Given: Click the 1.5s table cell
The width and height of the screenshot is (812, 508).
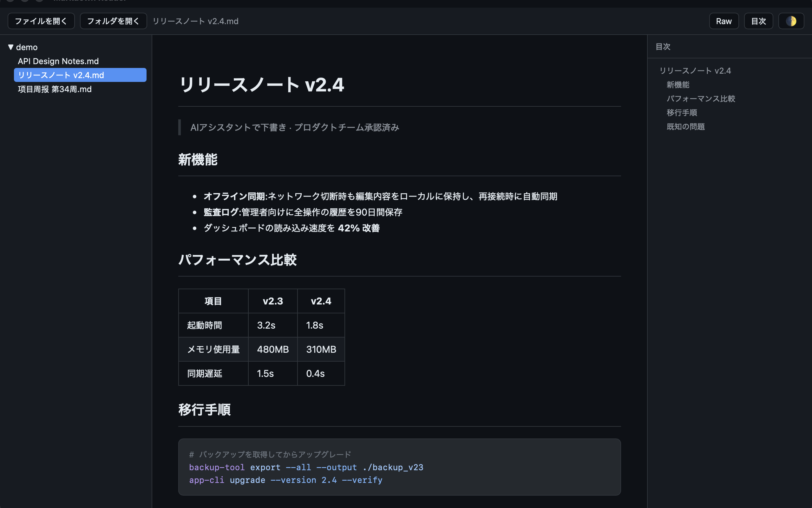Looking at the screenshot, I should pos(273,374).
